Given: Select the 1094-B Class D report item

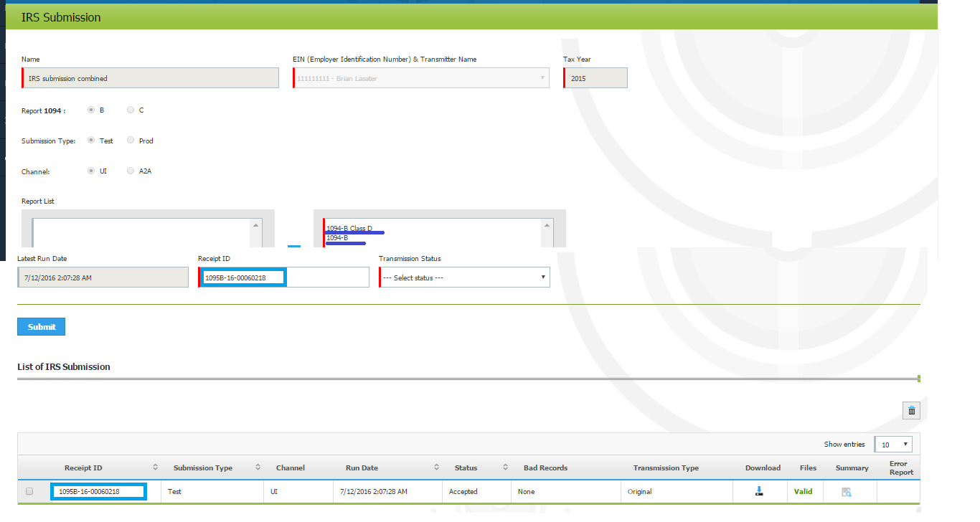Looking at the screenshot, I should pos(349,228).
